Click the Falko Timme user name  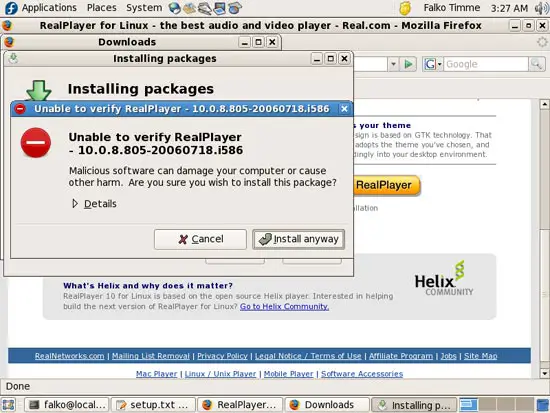[451, 8]
